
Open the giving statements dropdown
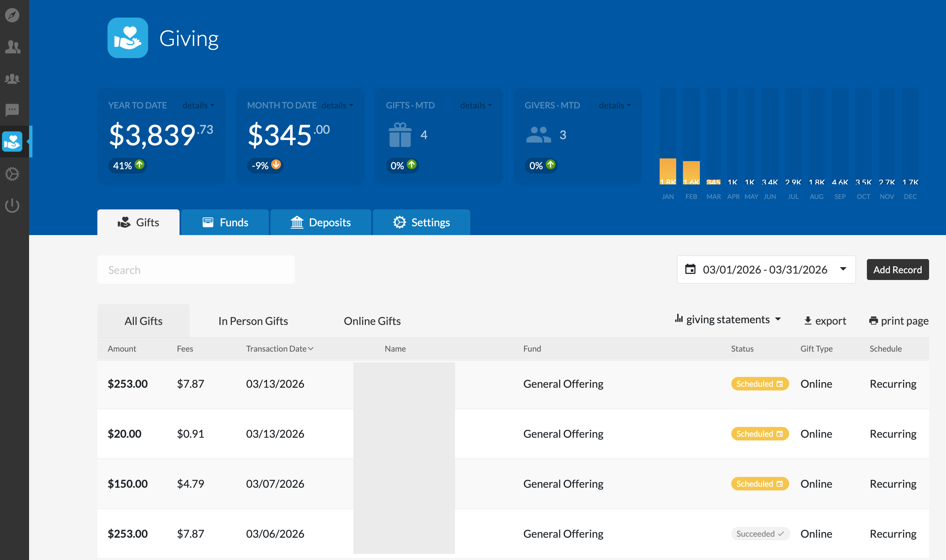(728, 320)
